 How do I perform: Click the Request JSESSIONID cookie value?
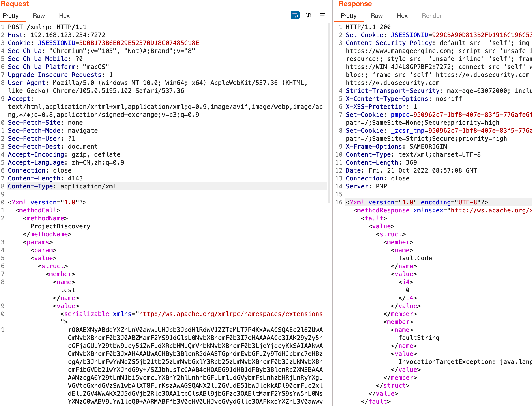[x=139, y=43]
